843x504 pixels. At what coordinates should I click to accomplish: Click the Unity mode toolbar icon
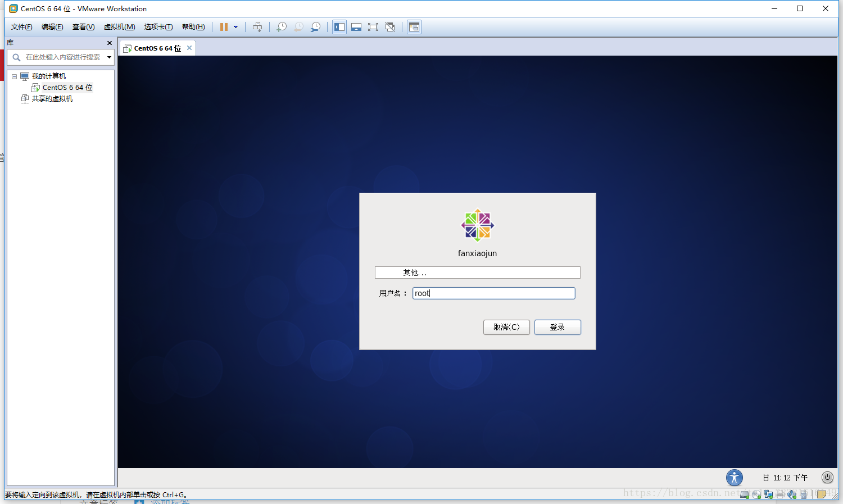(390, 27)
